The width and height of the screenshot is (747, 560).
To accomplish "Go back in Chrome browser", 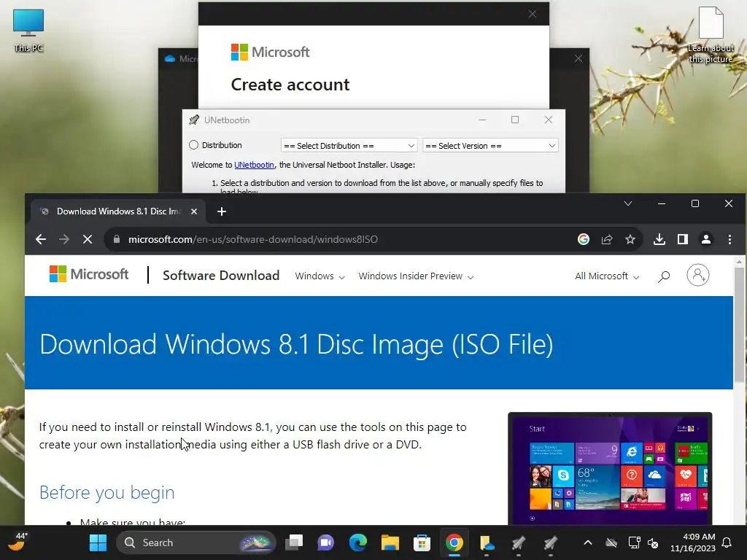I will [41, 239].
